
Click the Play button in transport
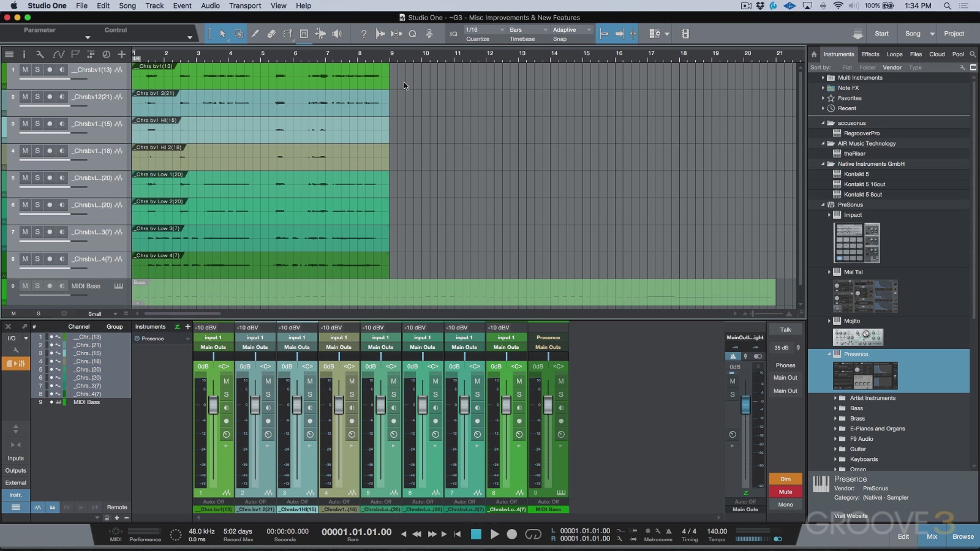pos(494,534)
